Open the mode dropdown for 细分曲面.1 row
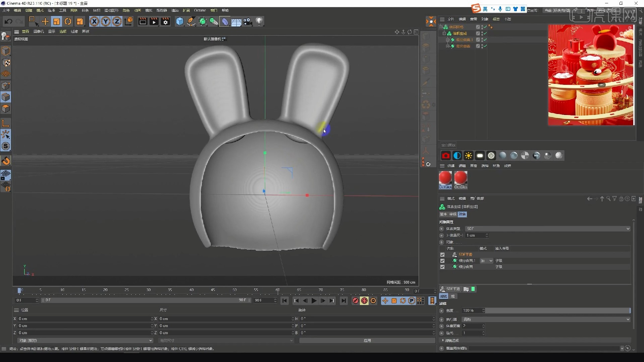This screenshot has height=362, width=644. click(486, 261)
